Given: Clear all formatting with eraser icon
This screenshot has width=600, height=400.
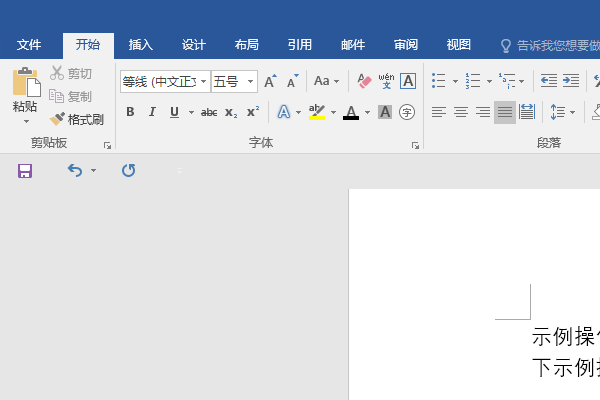Looking at the screenshot, I should click(x=364, y=81).
